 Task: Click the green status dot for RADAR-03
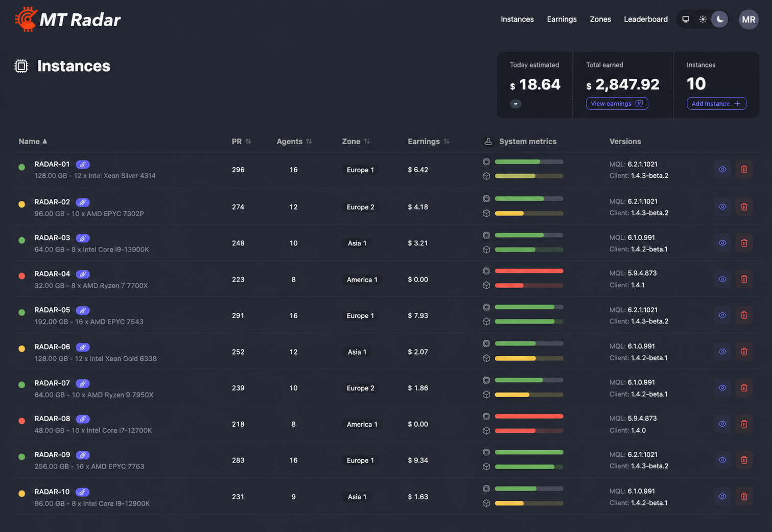pos(22,240)
